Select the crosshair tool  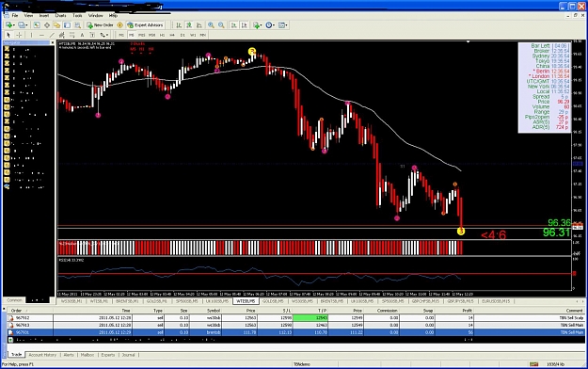pyautogui.click(x=19, y=35)
